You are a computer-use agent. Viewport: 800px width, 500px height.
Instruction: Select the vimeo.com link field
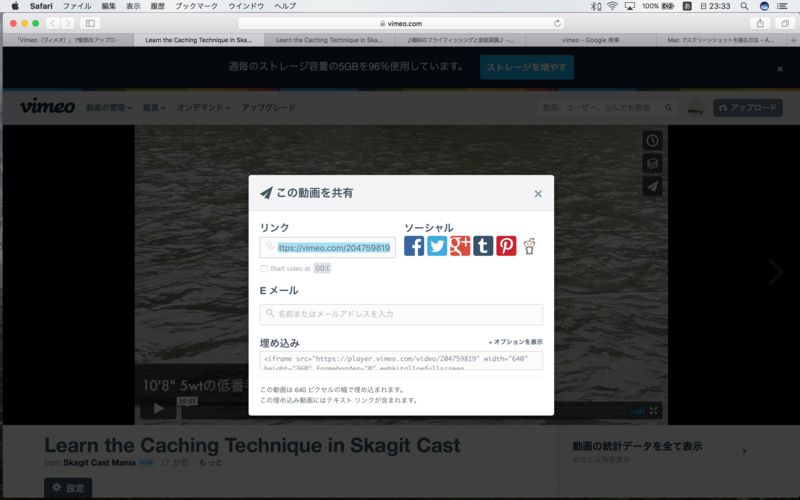pos(328,248)
